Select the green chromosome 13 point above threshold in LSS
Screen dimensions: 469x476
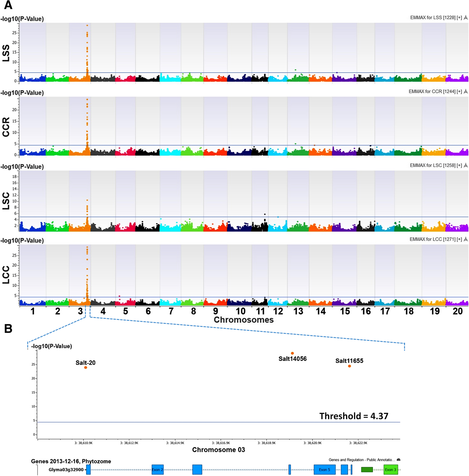pyautogui.click(x=295, y=70)
